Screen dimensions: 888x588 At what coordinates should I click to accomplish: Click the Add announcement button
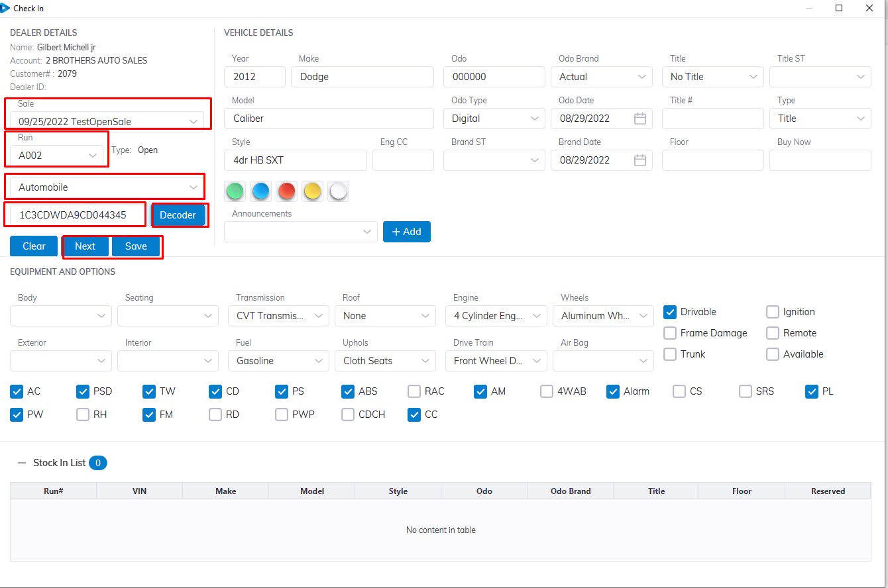407,232
